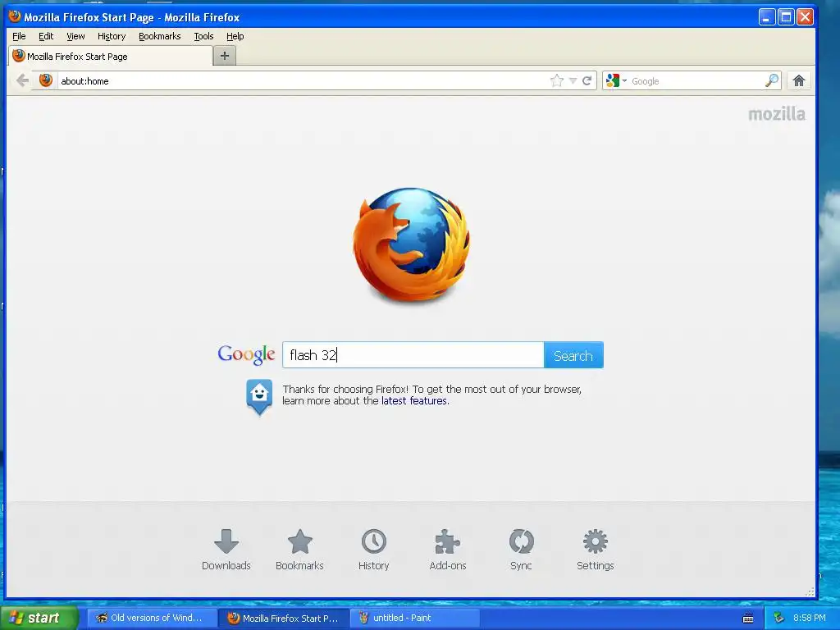
Task: Minimize the Firefox window
Action: point(767,17)
